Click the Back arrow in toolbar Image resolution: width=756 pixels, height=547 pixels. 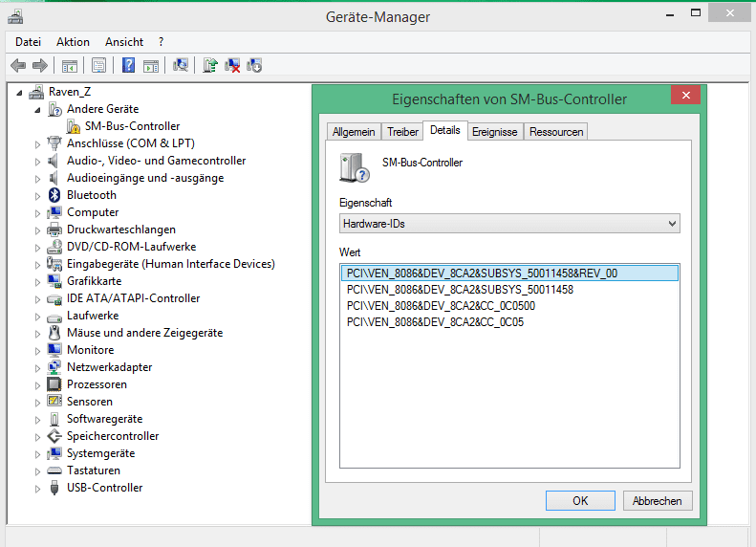point(17,65)
